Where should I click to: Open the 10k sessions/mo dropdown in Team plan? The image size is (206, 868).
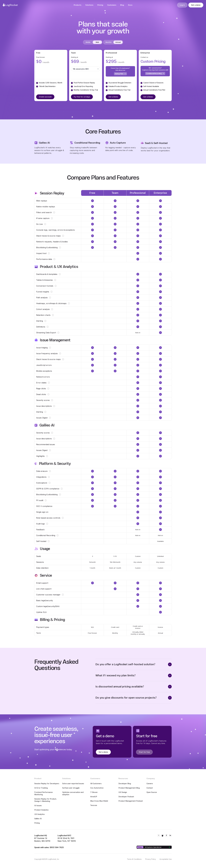[85, 69]
